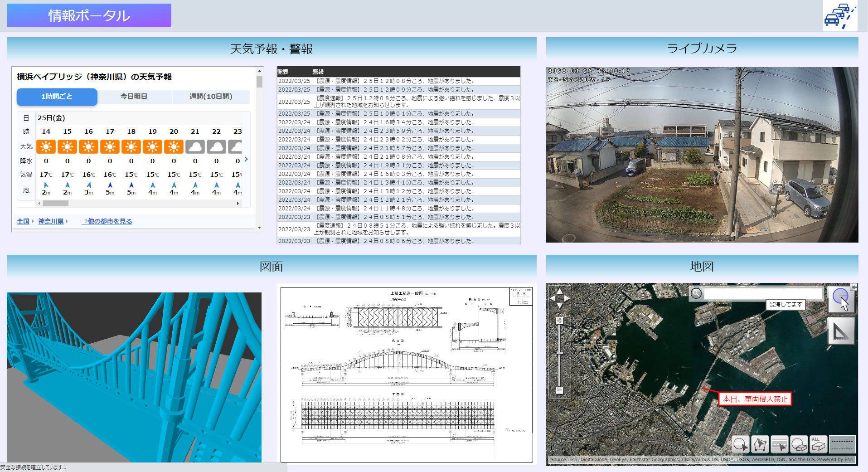Click the wind direction arrow for 14 o'clock
868x472 pixels.
[46, 185]
